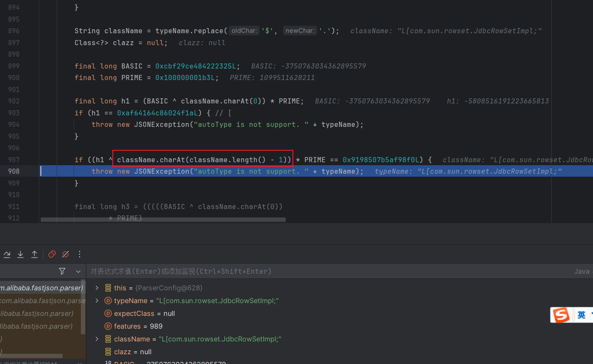
Task: Click '0x9198507b5af98f0L' on line 907
Action: (381, 160)
